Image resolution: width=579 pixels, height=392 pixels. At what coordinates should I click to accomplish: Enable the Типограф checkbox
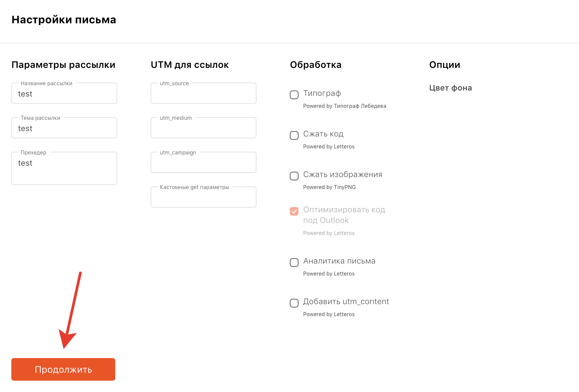(294, 95)
